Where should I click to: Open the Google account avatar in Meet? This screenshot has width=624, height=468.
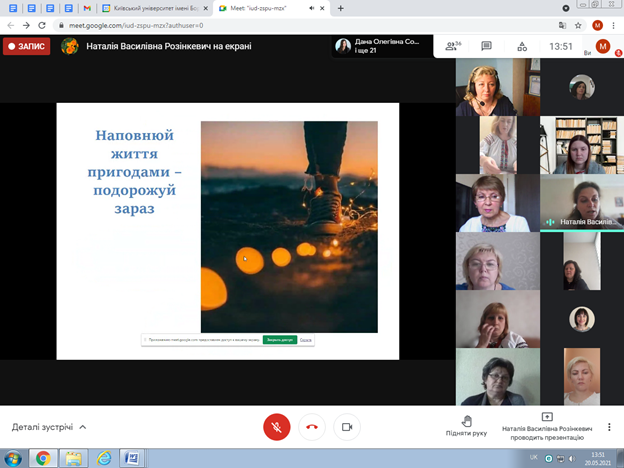(603, 46)
